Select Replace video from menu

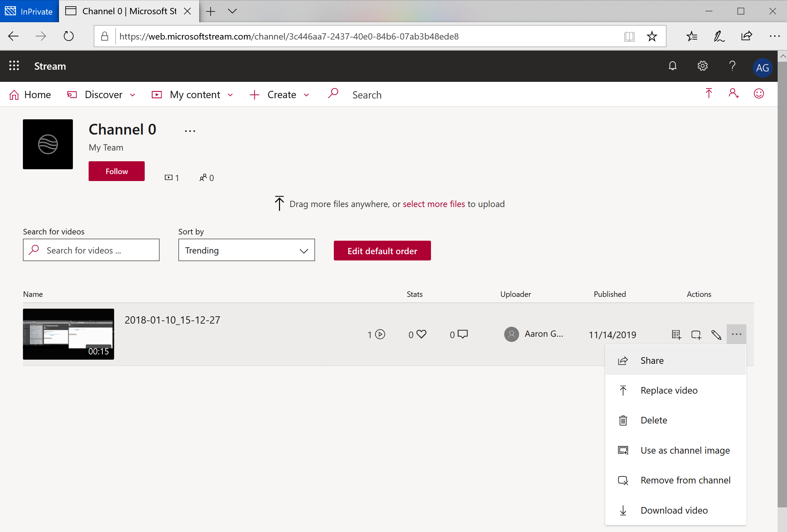click(x=675, y=391)
